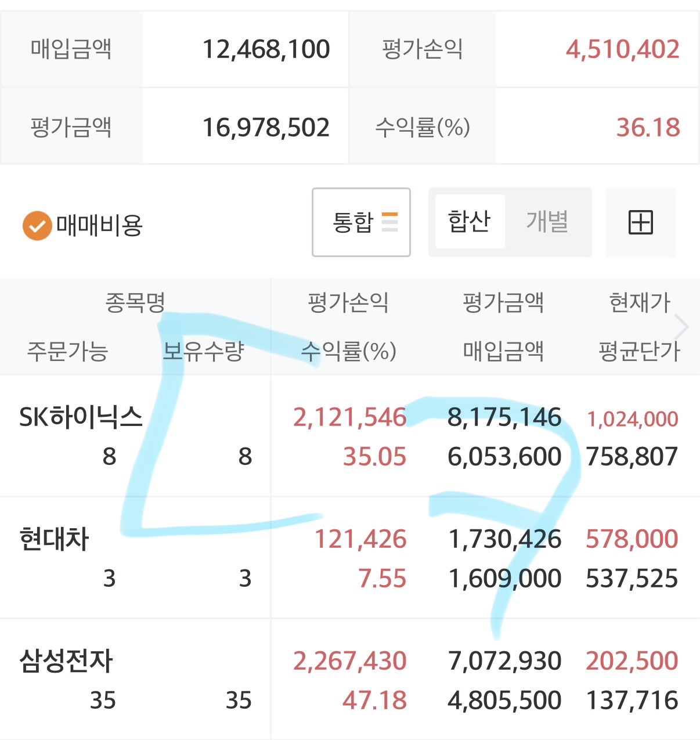This screenshot has height=740, width=700.
Task: Sort by 평가손익 column header
Action: pyautogui.click(x=348, y=302)
